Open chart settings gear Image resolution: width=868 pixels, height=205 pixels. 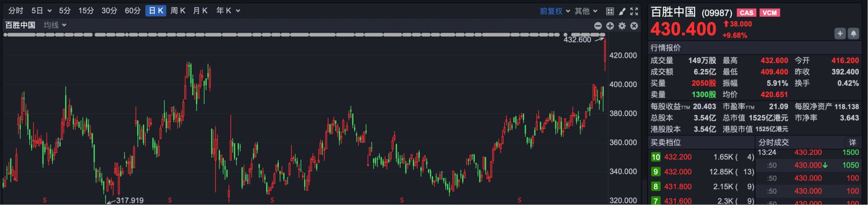pyautogui.click(x=622, y=26)
